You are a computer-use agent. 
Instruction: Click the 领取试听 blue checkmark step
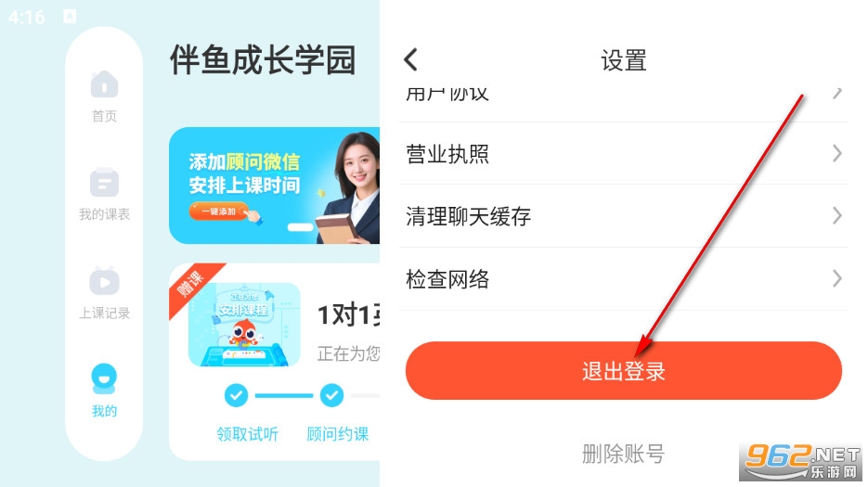click(237, 395)
